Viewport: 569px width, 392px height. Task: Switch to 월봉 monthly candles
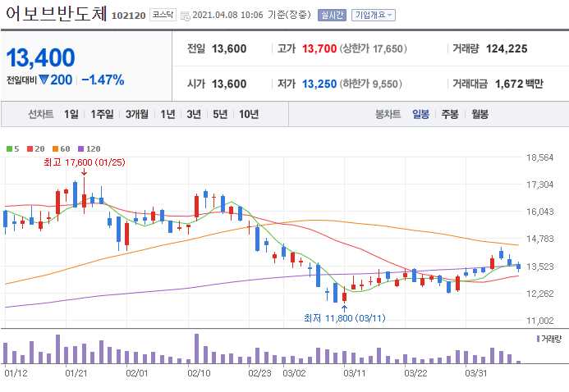[x=480, y=115]
